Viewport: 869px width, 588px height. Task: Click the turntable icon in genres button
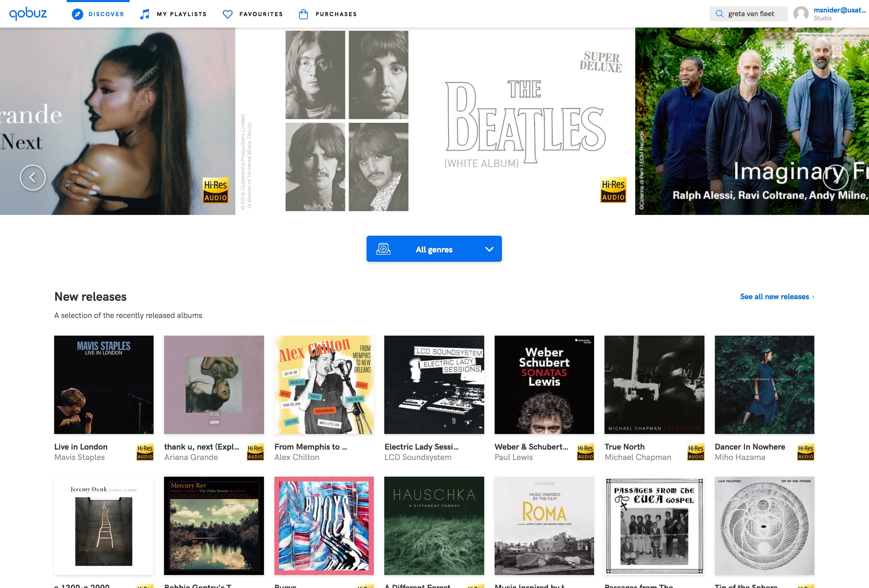(383, 249)
